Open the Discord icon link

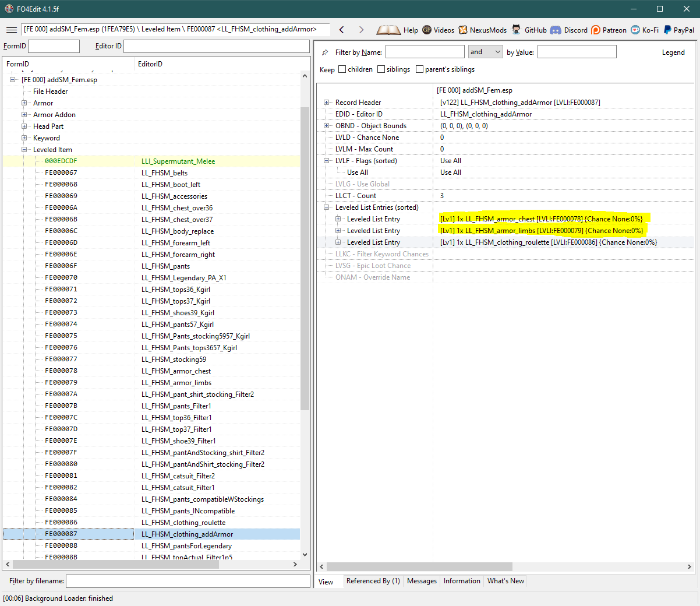[556, 30]
